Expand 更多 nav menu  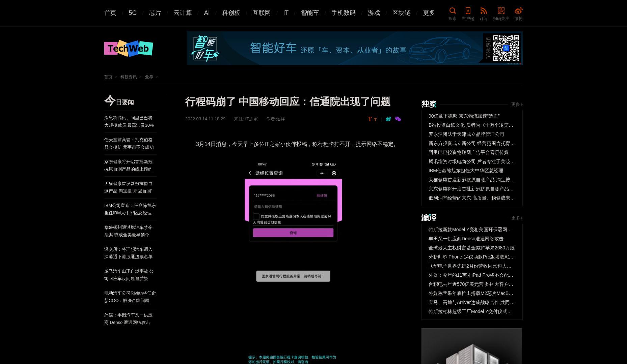pos(429,13)
